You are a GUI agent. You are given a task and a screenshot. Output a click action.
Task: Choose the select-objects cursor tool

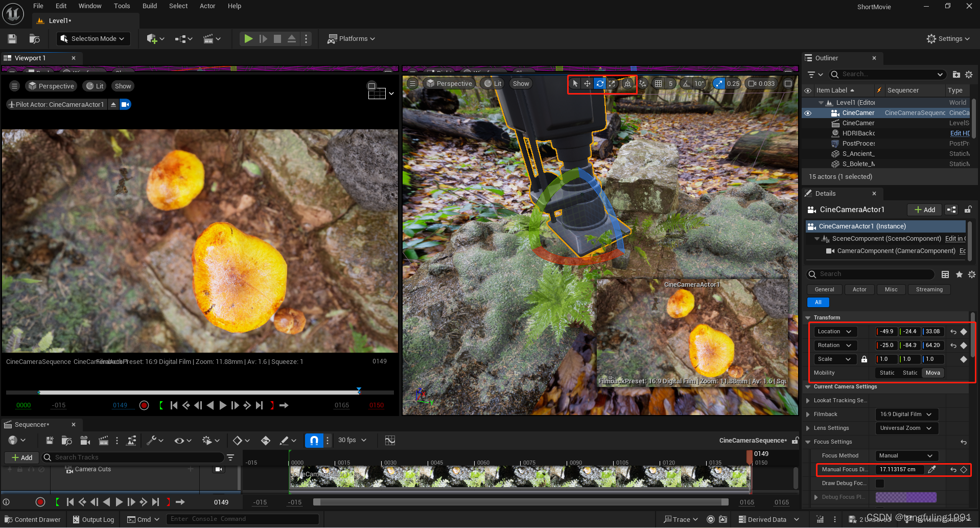(x=575, y=83)
